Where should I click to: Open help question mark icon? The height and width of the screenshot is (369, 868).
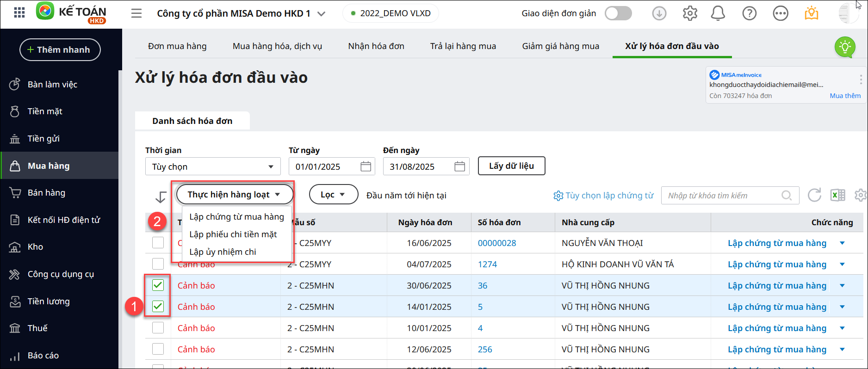tap(749, 13)
